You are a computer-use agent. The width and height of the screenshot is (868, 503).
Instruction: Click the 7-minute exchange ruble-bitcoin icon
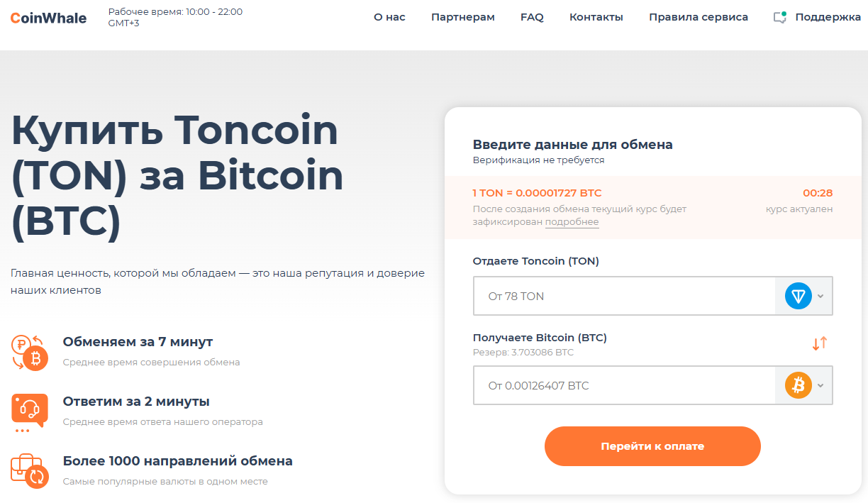coord(28,351)
